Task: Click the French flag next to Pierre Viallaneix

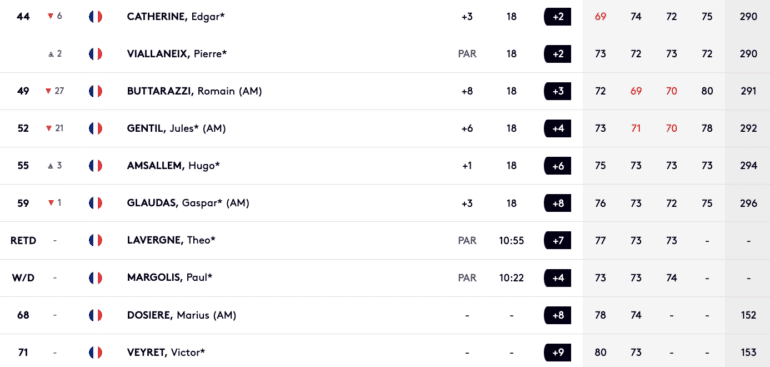Action: pos(95,54)
